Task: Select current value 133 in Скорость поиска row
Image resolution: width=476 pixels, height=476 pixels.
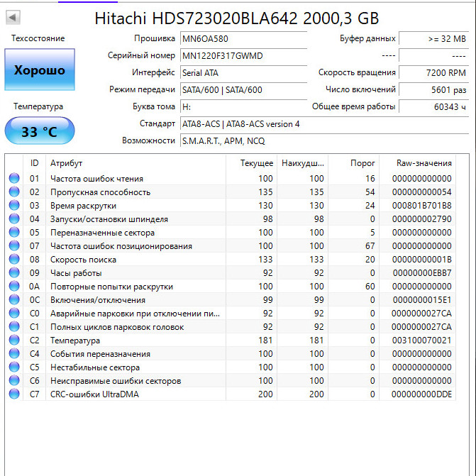Action: click(x=265, y=259)
